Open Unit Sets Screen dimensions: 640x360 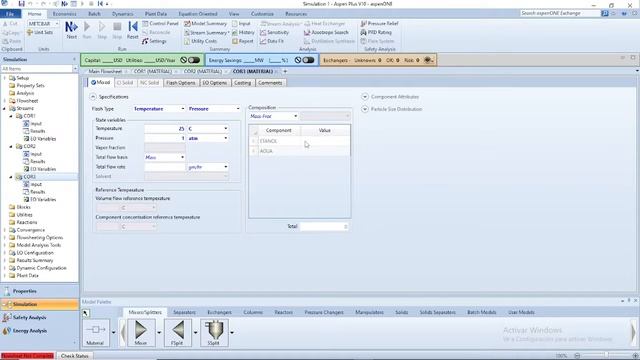[40, 32]
